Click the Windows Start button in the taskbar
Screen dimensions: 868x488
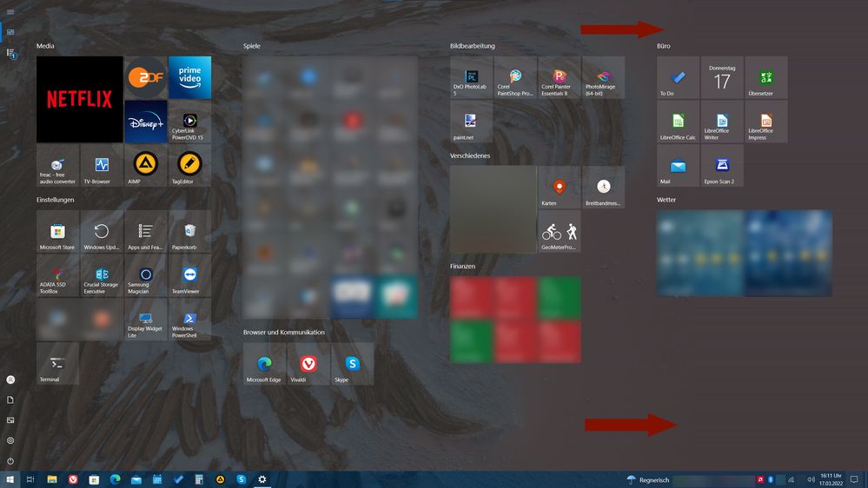pos(10,479)
